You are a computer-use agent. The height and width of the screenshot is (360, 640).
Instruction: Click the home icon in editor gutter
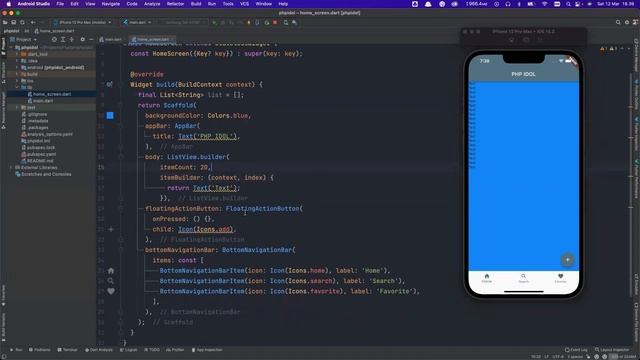[111, 271]
